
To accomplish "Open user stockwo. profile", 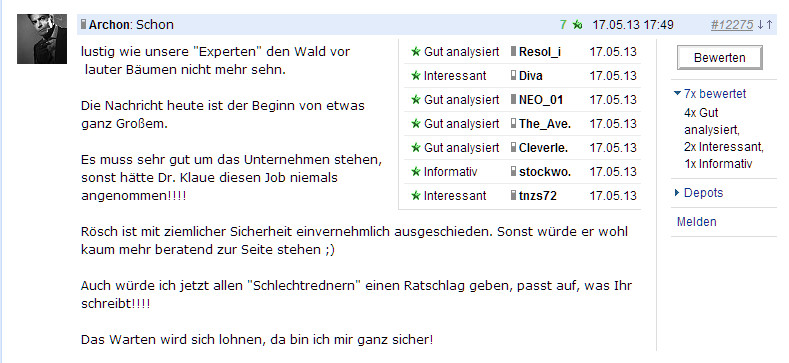I will 545,172.
